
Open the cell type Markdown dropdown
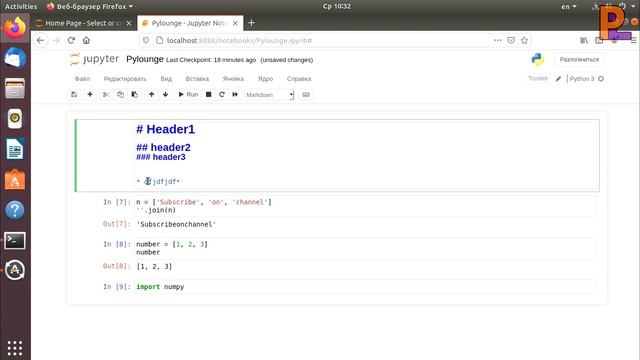269,95
